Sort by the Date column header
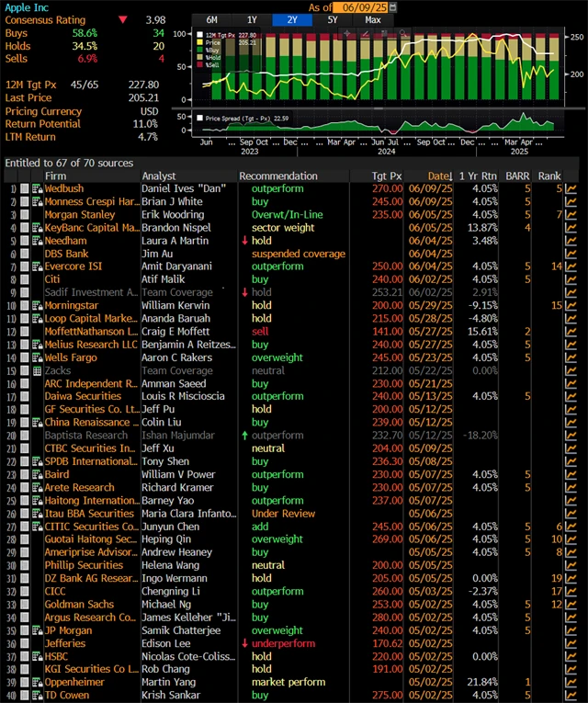 point(439,176)
